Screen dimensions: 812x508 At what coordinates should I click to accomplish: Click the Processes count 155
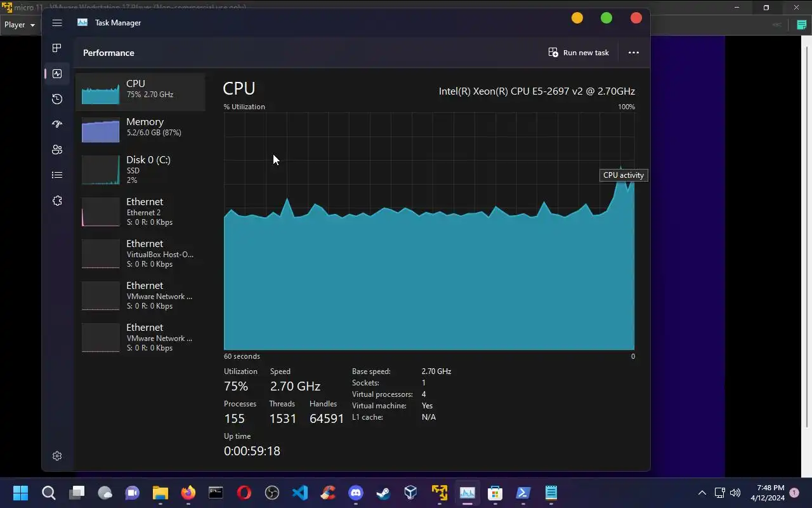click(234, 418)
